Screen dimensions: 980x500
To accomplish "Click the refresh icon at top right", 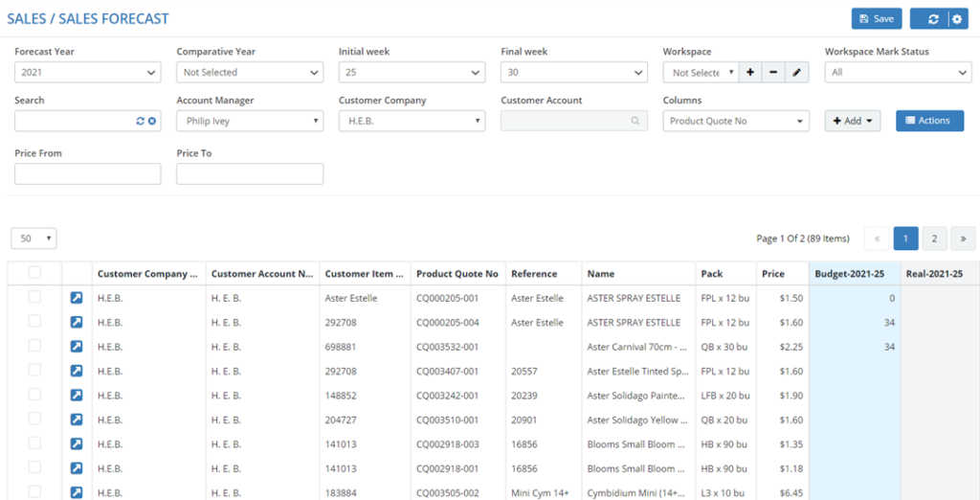I will click(x=933, y=19).
